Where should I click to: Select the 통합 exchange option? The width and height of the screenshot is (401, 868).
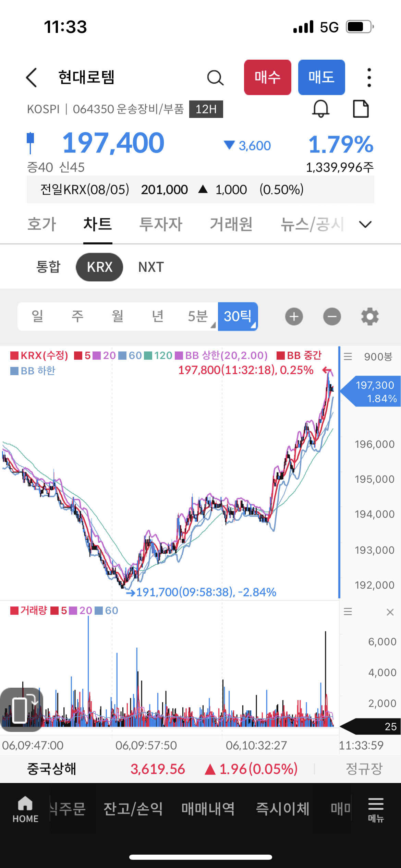[48, 267]
